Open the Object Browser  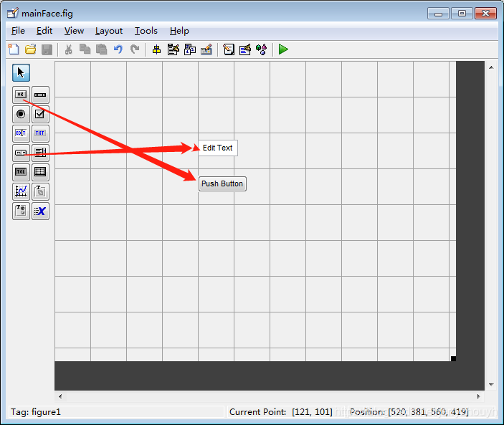click(262, 49)
